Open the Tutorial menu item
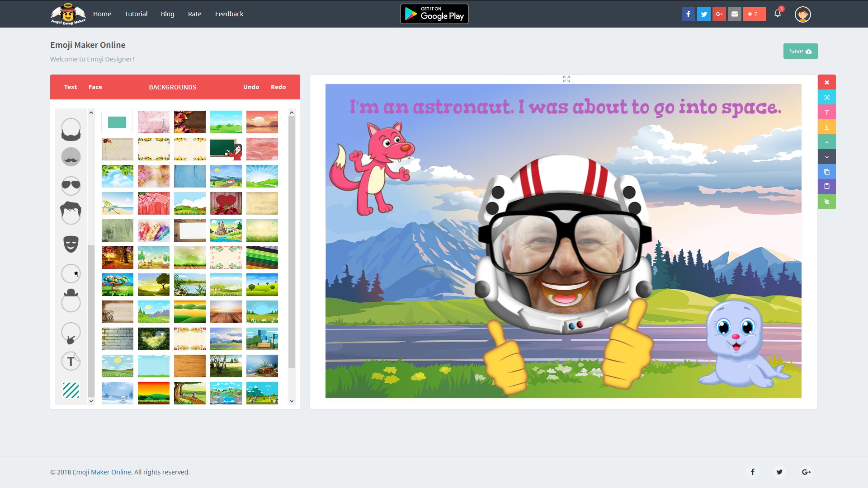This screenshot has width=868, height=488. pyautogui.click(x=136, y=14)
